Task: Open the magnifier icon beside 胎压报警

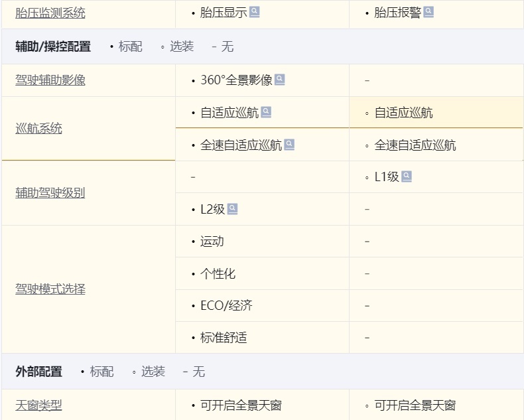Action: point(428,12)
